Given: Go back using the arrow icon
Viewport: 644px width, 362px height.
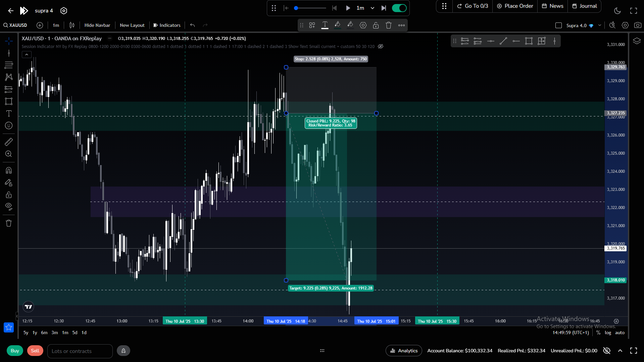Looking at the screenshot, I should [11, 11].
